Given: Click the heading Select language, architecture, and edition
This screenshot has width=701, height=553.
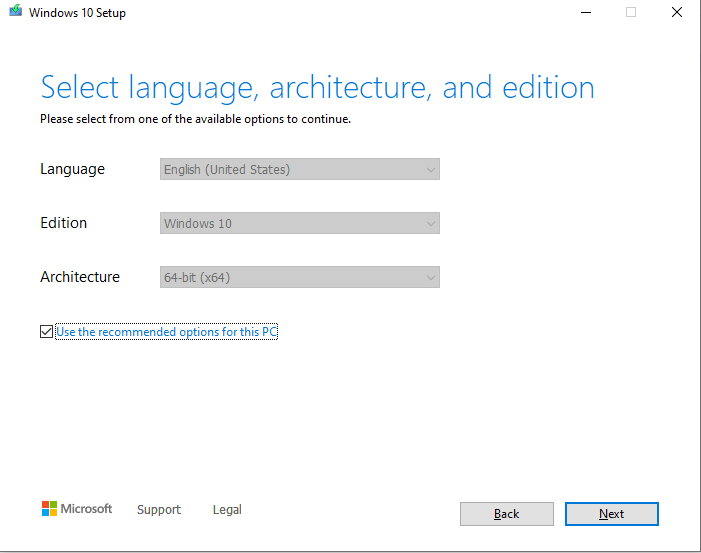Looking at the screenshot, I should [x=317, y=88].
